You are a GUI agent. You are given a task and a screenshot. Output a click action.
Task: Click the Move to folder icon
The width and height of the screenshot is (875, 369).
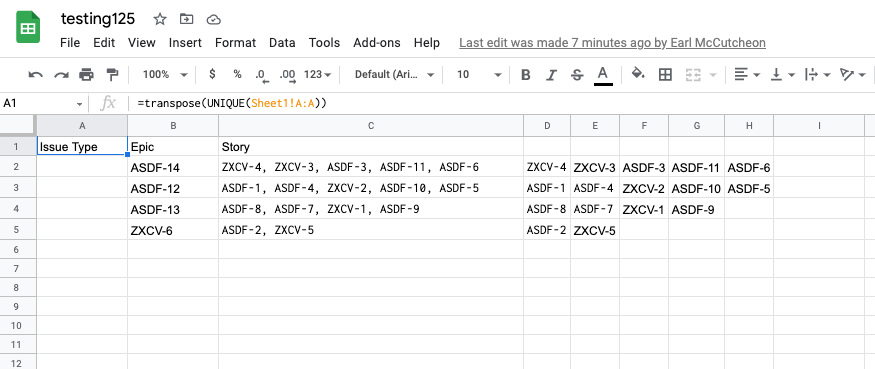point(186,20)
